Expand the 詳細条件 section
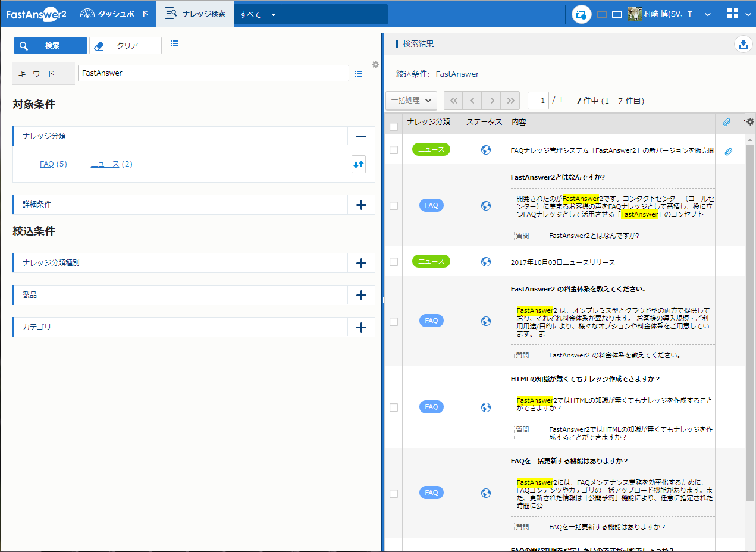Screen dimensions: 756x552 pyautogui.click(x=360, y=205)
